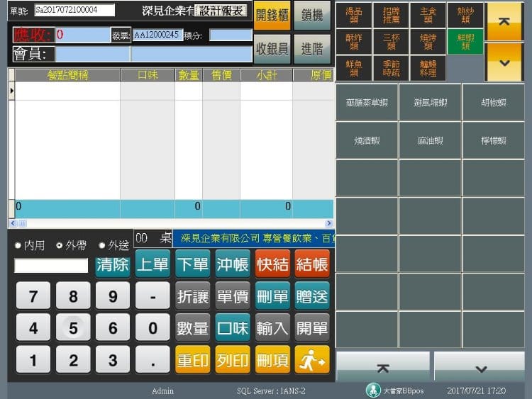Open the 湯品類 category
The width and height of the screenshot is (532, 399).
[353, 16]
